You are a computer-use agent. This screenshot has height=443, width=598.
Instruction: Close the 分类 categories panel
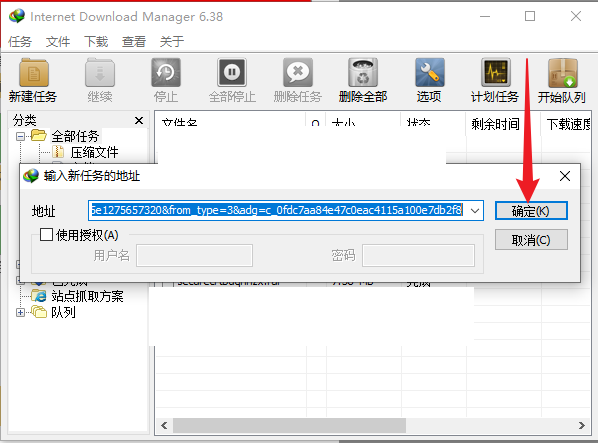pos(139,120)
